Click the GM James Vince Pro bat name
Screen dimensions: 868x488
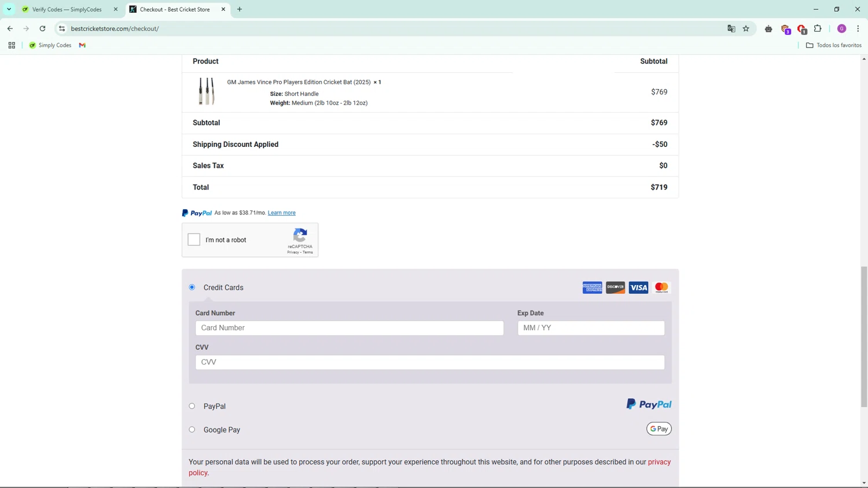pyautogui.click(x=299, y=82)
